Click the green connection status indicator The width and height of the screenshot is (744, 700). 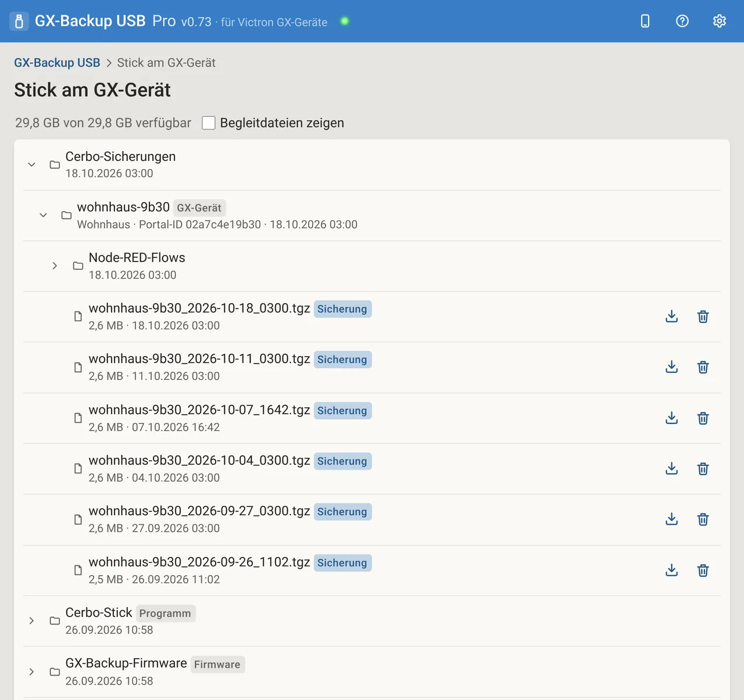point(345,21)
